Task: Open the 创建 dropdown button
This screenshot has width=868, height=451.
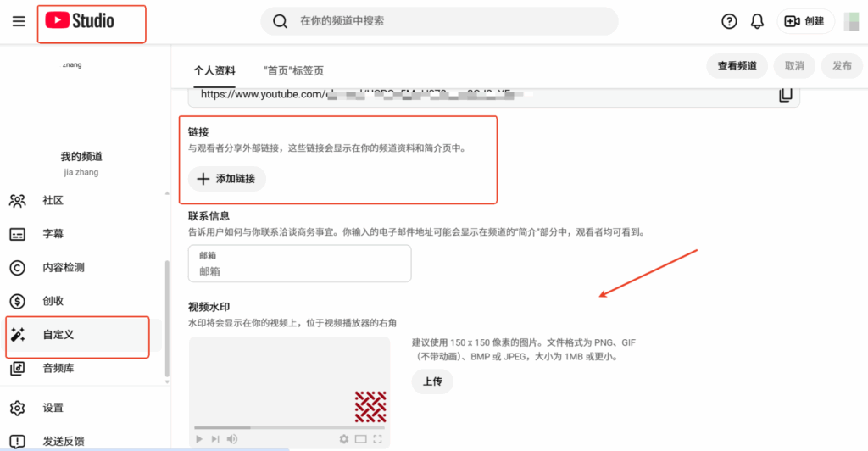Action: (x=805, y=21)
